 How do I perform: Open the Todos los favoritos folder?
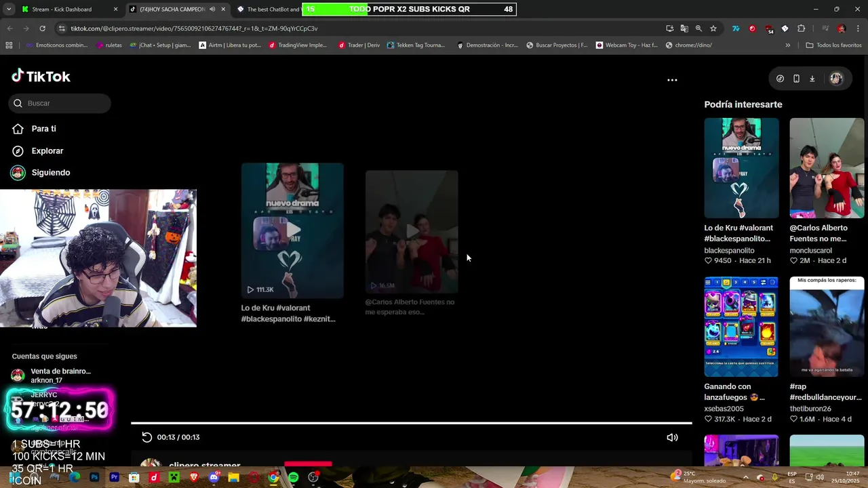click(833, 45)
